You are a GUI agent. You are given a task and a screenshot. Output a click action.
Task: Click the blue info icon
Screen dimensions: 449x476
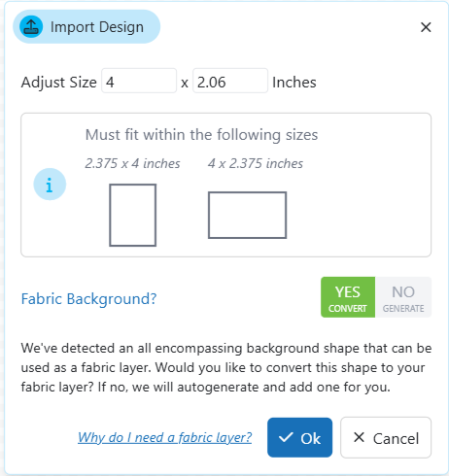click(x=50, y=185)
